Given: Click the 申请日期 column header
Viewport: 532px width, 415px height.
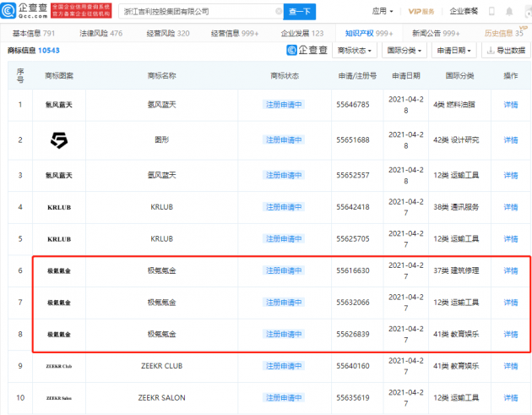Looking at the screenshot, I should click(x=406, y=76).
